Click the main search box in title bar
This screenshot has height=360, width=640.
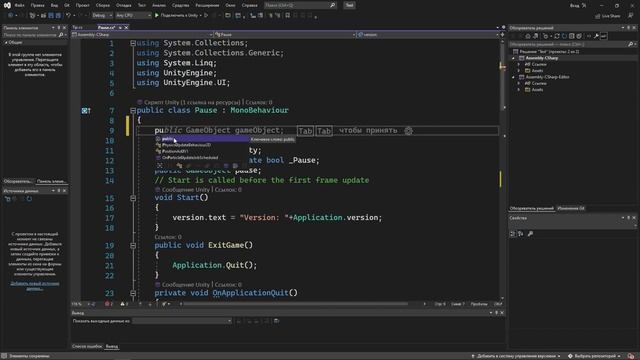pyautogui.click(x=300, y=5)
